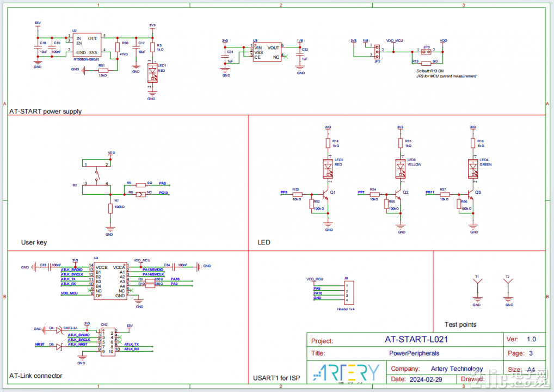Select the LED2 RED diode symbol

[x=328, y=168]
